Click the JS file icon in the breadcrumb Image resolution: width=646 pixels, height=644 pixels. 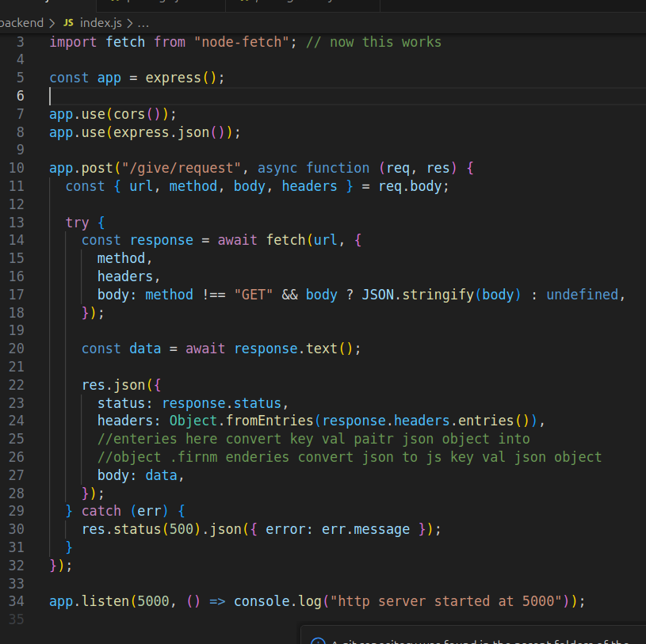tap(68, 23)
